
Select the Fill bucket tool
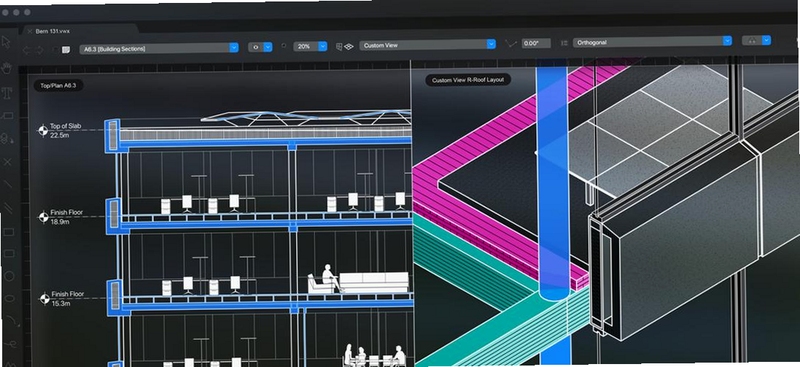(x=7, y=138)
